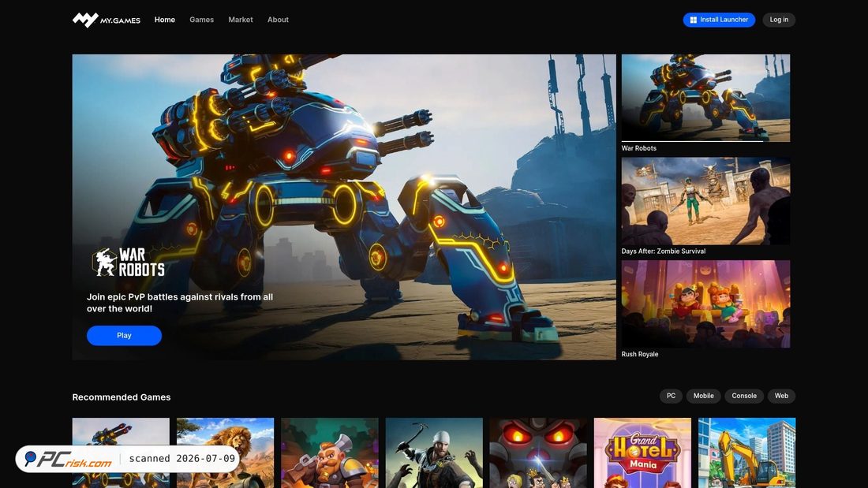Click the Log in button

coord(779,20)
